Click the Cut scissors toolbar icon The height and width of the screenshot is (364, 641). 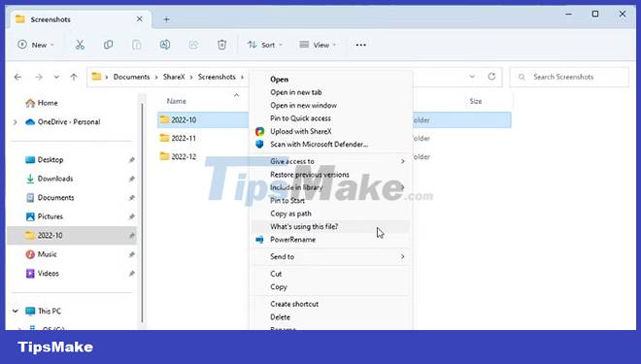tap(80, 45)
